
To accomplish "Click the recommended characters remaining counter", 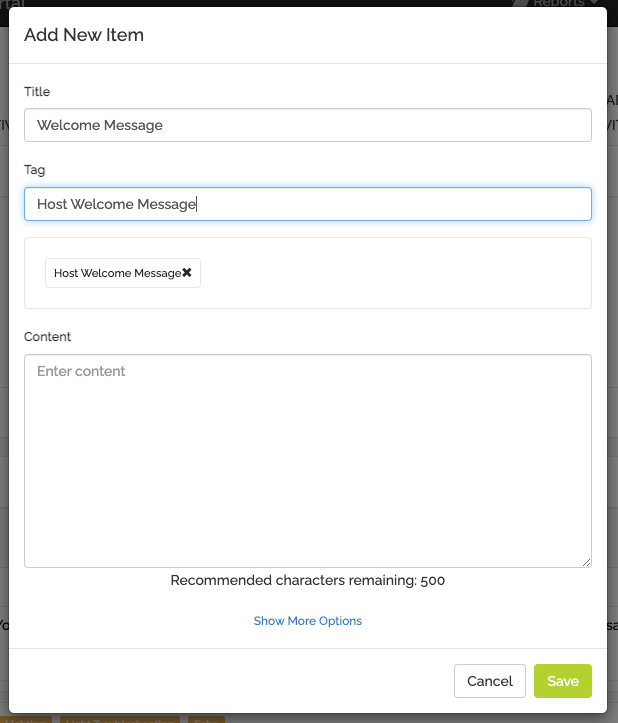I will click(x=308, y=580).
